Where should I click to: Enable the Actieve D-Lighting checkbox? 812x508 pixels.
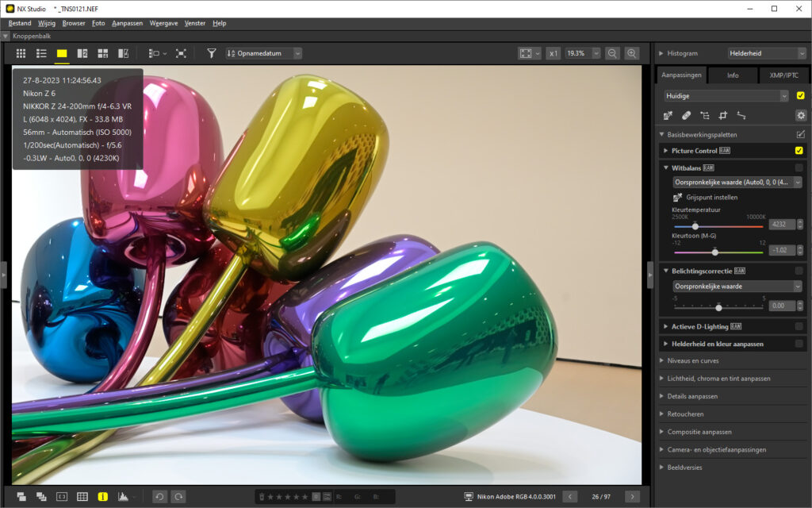point(799,326)
